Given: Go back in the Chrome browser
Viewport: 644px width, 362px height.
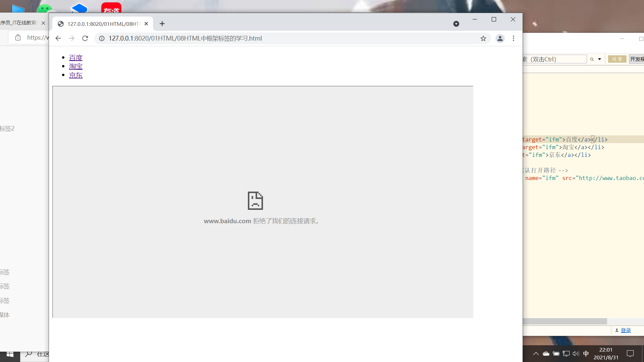Looking at the screenshot, I should click(x=58, y=38).
